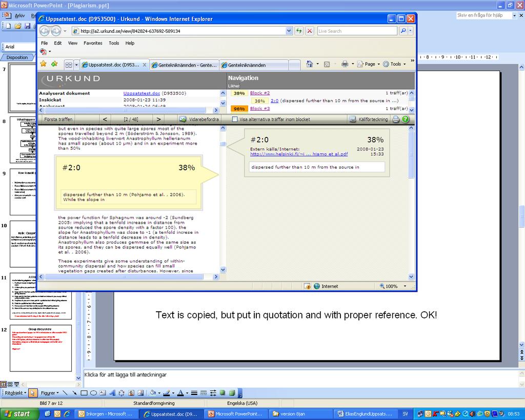Open the Källförteckning source list
The height and width of the screenshot is (420, 525).
tap(369, 119)
